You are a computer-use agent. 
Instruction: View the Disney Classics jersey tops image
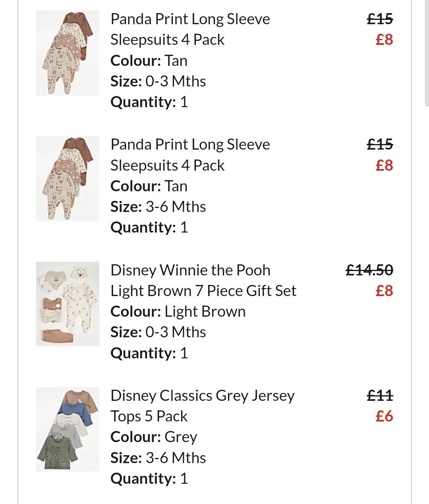coord(68,429)
